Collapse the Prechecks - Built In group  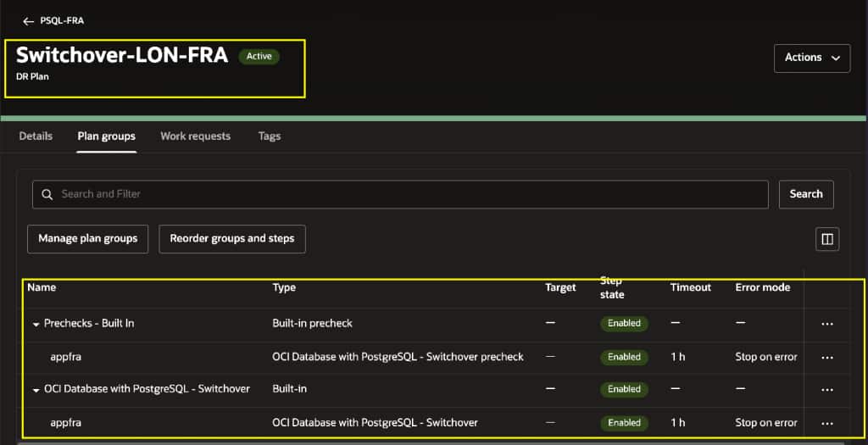pos(36,325)
